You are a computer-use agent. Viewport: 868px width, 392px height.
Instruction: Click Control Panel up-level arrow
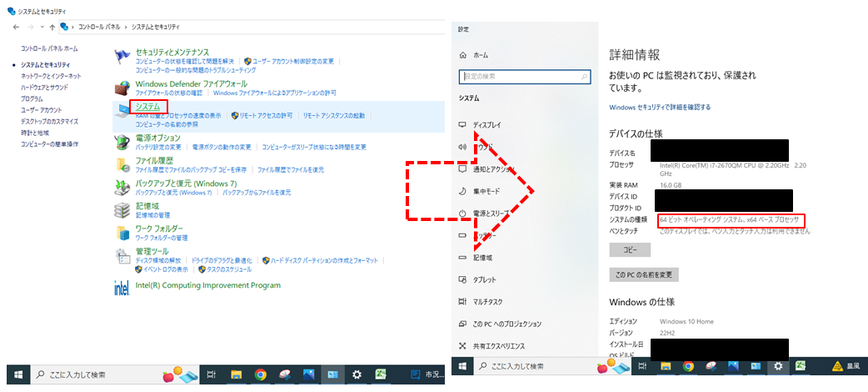(x=52, y=27)
